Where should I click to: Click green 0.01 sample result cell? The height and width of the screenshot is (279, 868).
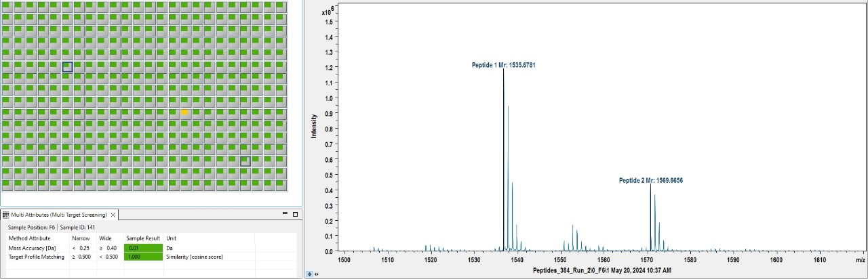[x=143, y=248]
